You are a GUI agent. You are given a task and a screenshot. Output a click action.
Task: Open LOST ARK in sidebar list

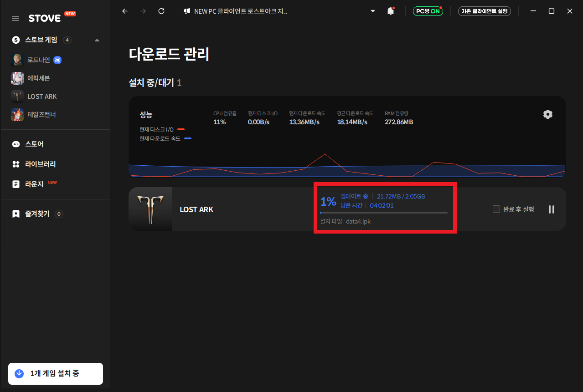(x=42, y=96)
